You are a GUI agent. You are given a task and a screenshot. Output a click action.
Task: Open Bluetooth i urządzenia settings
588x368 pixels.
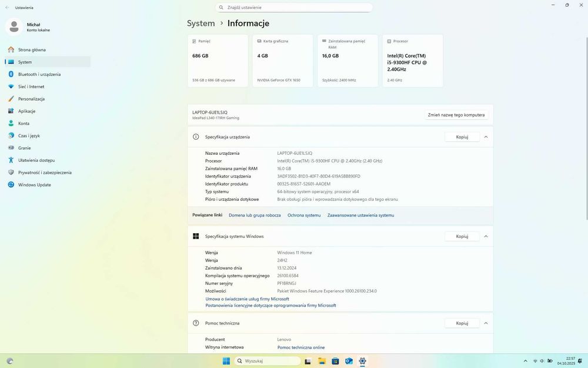click(47, 74)
